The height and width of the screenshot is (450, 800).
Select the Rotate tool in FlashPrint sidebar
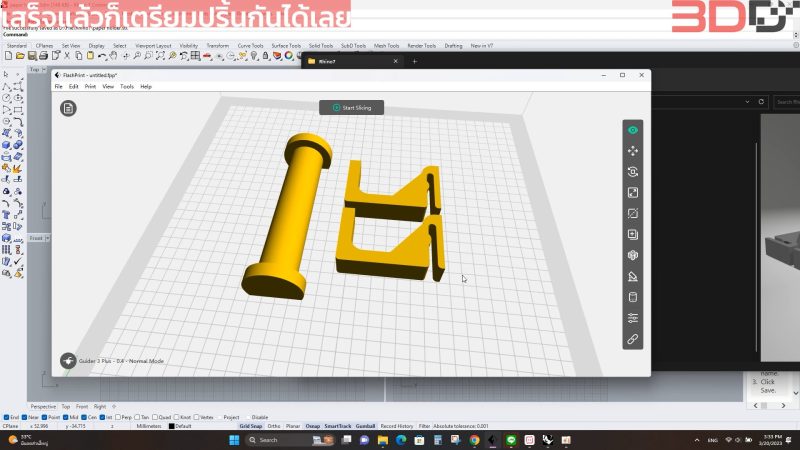(x=633, y=172)
